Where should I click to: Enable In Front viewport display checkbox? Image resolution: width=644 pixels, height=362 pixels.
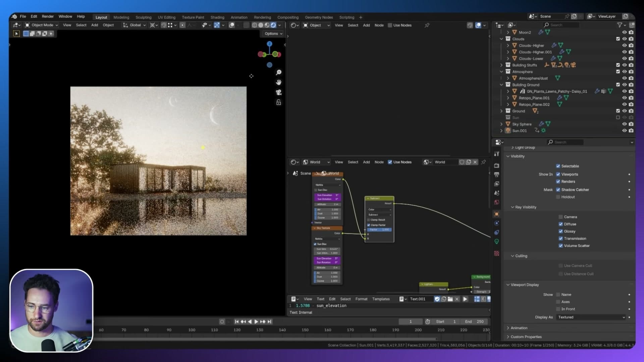pyautogui.click(x=558, y=309)
